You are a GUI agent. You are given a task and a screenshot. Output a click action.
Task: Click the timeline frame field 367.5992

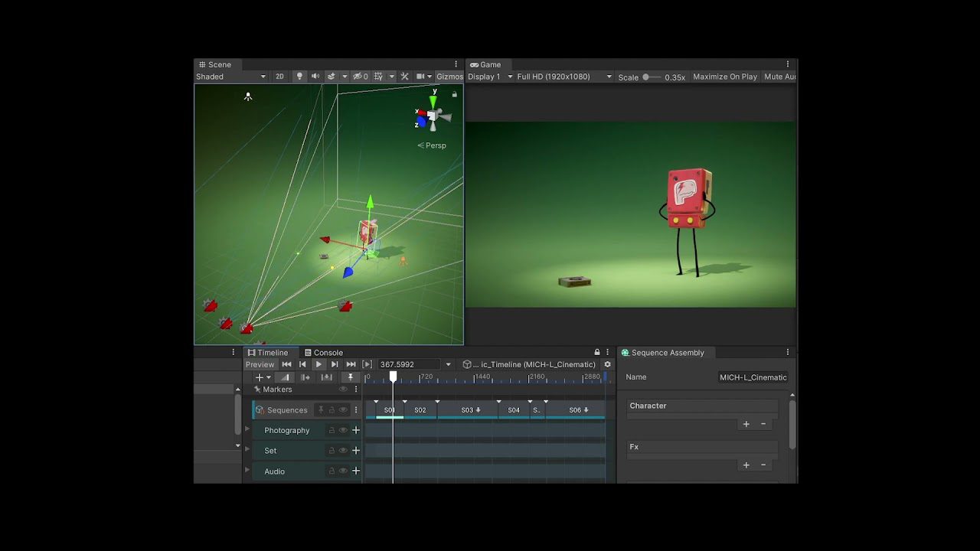tap(410, 364)
